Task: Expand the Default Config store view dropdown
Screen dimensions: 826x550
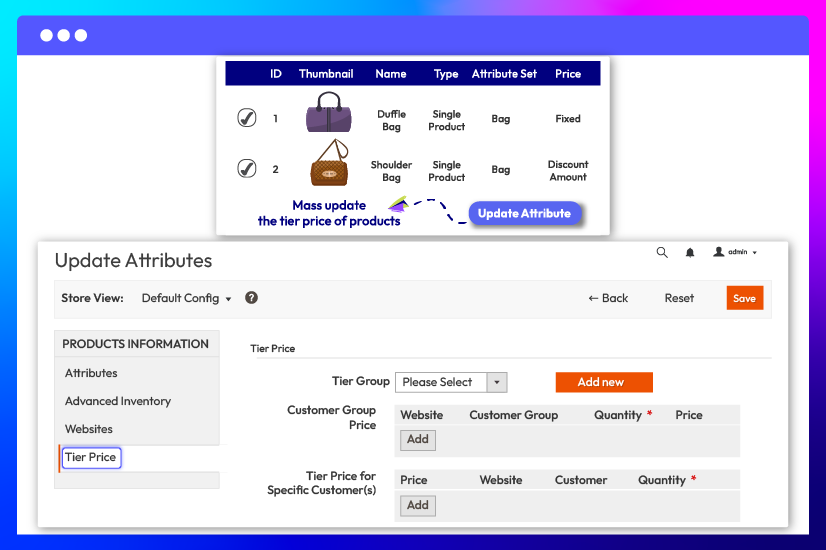Action: click(x=186, y=298)
